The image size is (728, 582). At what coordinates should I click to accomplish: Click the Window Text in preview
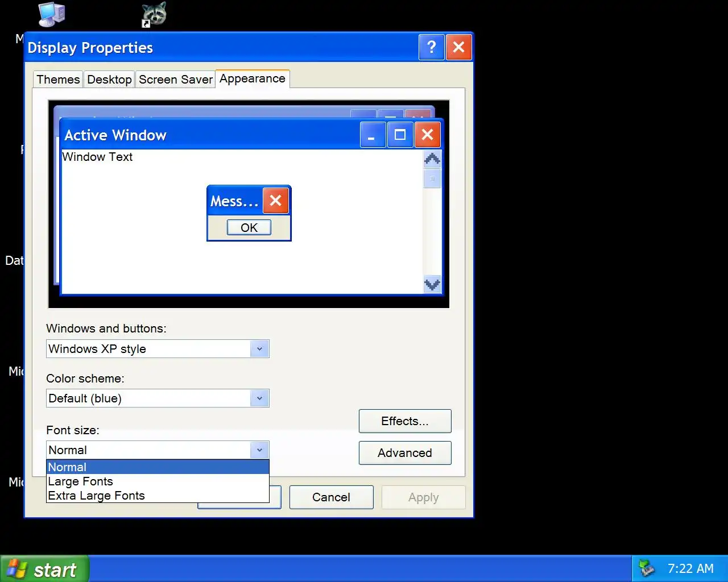tap(97, 157)
